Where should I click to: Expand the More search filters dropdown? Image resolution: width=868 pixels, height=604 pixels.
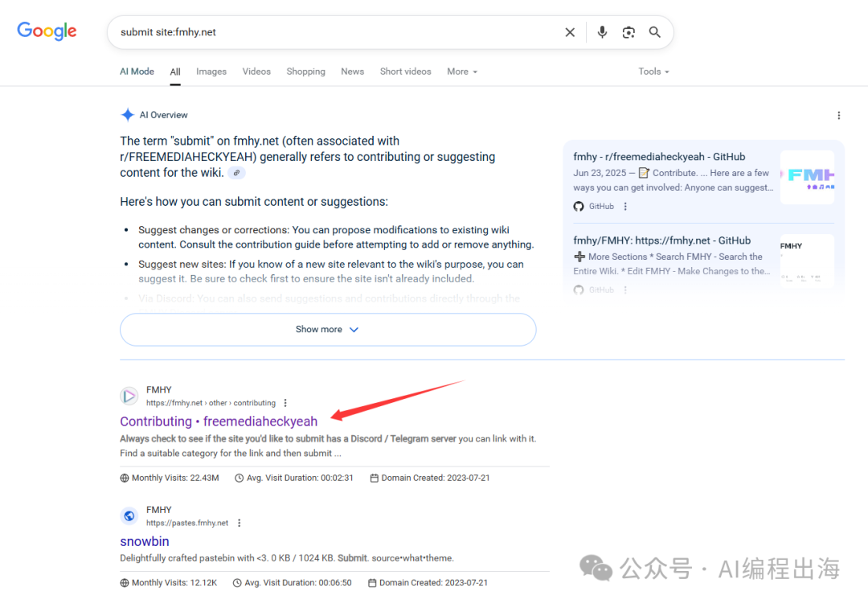[462, 72]
